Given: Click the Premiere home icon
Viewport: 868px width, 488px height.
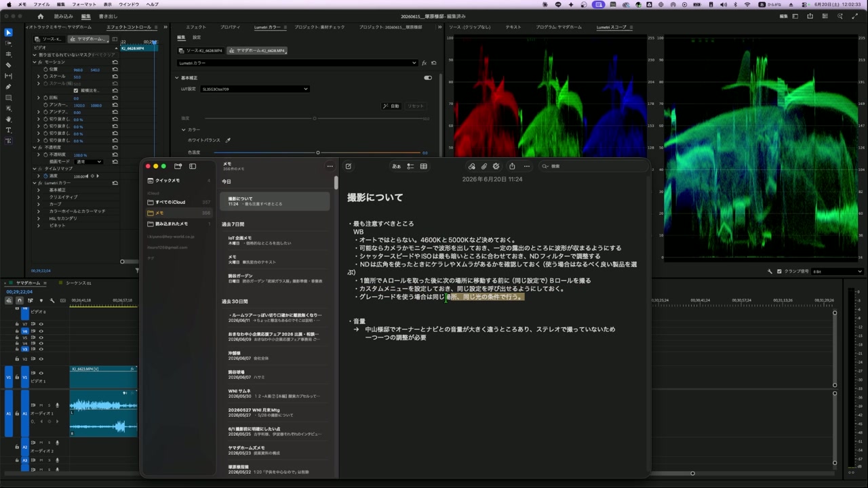Looking at the screenshot, I should point(40,16).
